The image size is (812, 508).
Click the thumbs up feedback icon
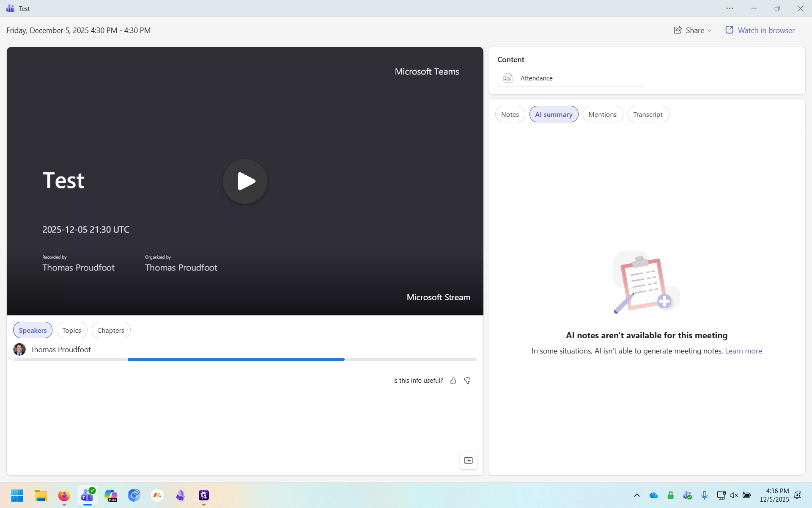coord(453,381)
